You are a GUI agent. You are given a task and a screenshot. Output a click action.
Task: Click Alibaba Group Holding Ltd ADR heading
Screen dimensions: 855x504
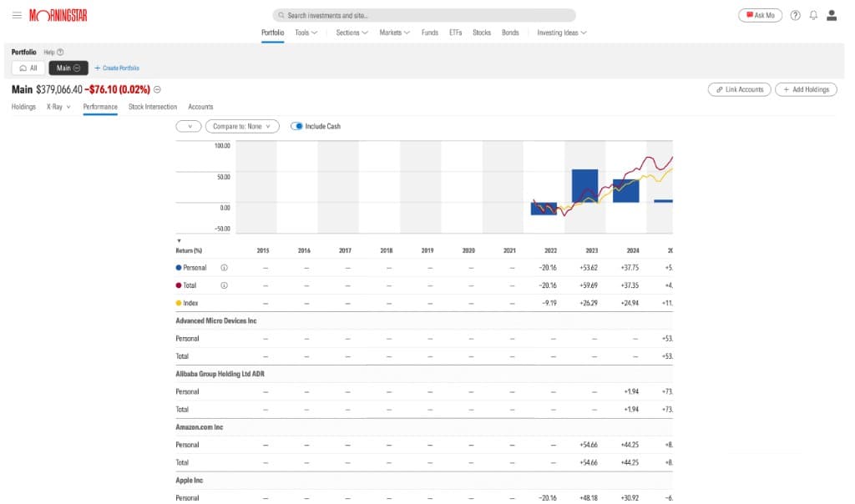[x=220, y=374]
